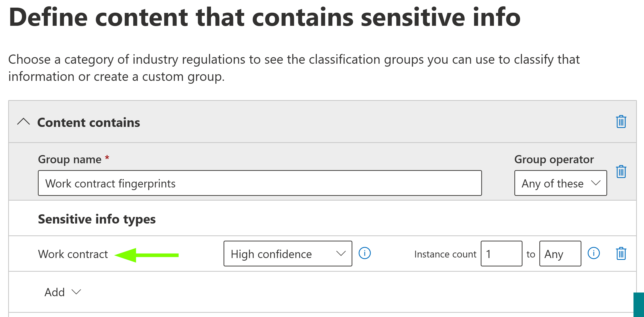The width and height of the screenshot is (644, 317).
Task: Open the High confidence dropdown
Action: tap(288, 254)
